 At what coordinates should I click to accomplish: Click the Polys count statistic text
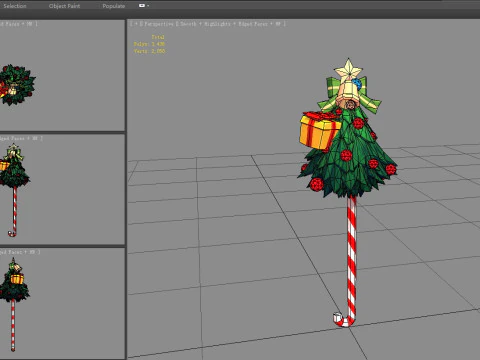(149, 44)
